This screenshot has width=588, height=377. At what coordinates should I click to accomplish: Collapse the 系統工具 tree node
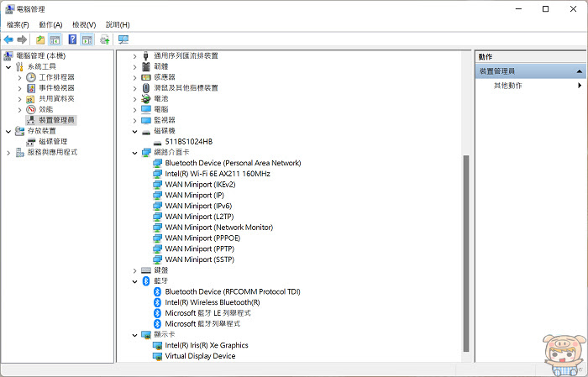8,67
